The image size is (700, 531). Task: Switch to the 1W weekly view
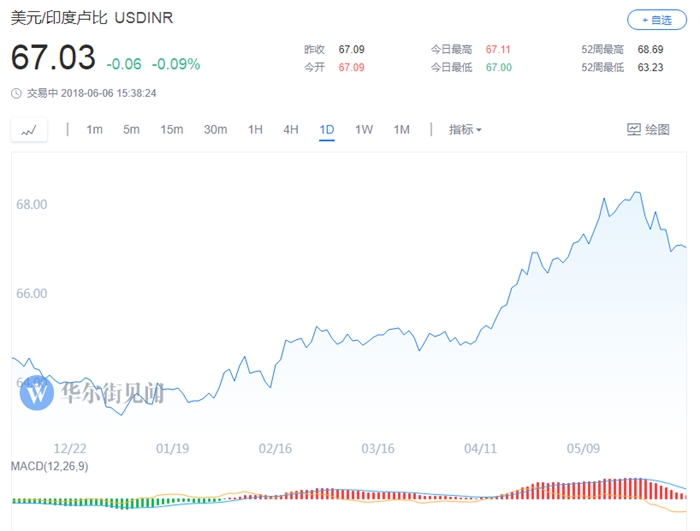[364, 129]
